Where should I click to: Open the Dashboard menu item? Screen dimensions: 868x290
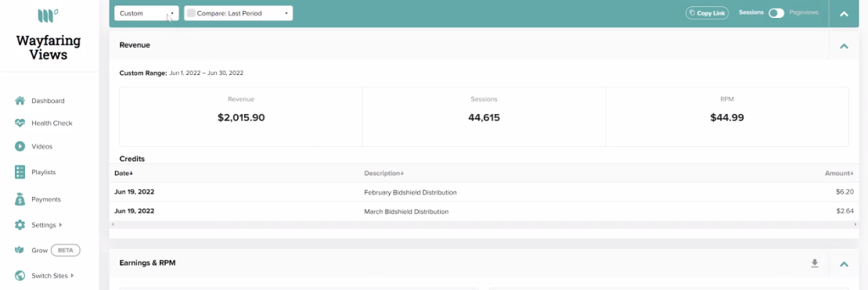(48, 101)
